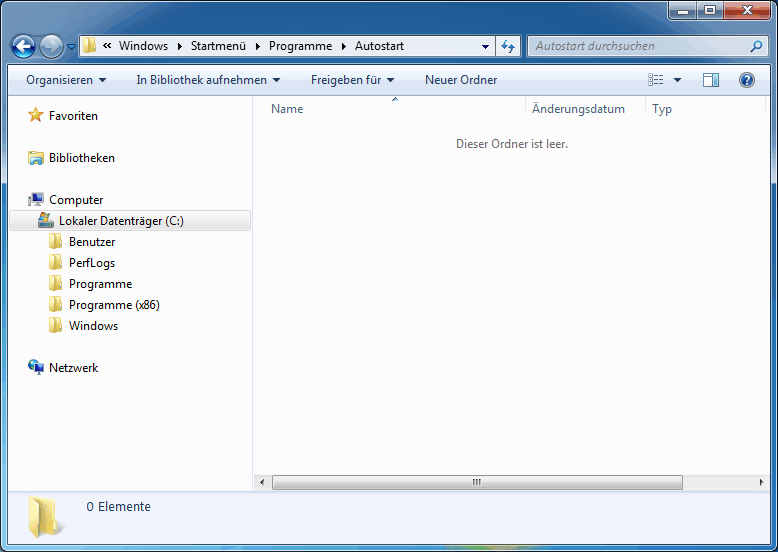Open the Organisieren menu
The height and width of the screenshot is (552, 778).
point(66,80)
